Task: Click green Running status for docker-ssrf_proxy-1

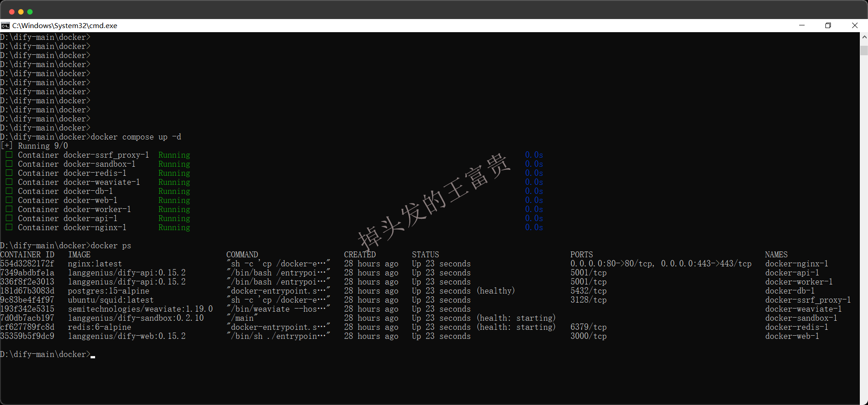Action: pyautogui.click(x=174, y=155)
